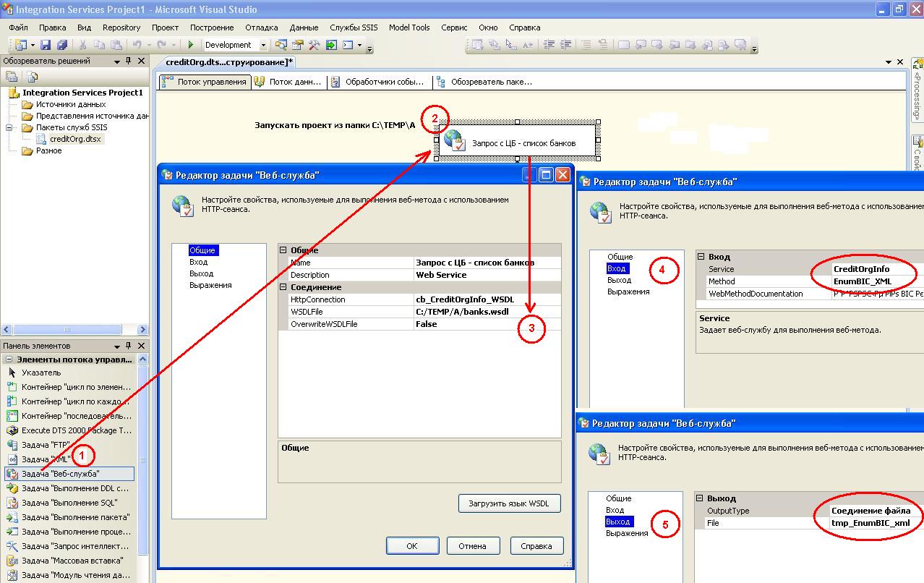Collapse the Выход property group

(700, 498)
